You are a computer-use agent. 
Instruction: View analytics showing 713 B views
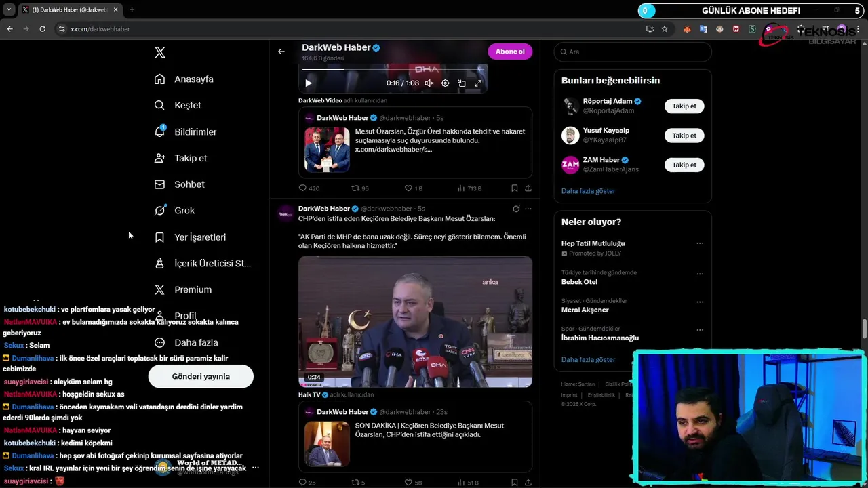pyautogui.click(x=469, y=188)
